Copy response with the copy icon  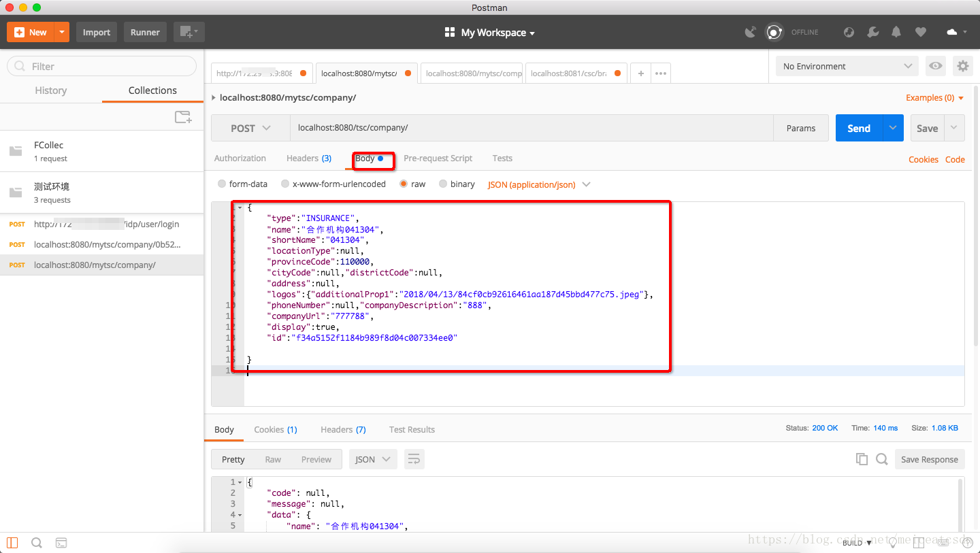(862, 459)
